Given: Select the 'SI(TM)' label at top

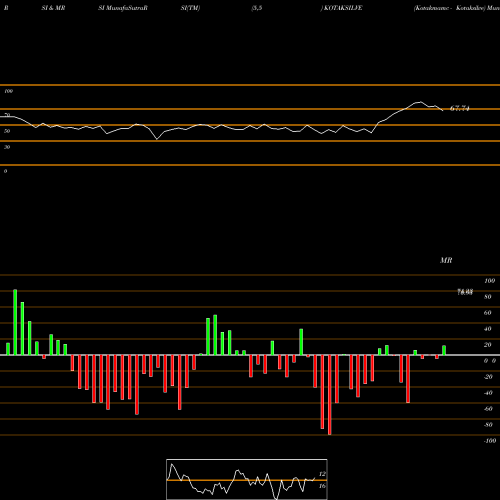Looking at the screenshot, I should 190,8.
